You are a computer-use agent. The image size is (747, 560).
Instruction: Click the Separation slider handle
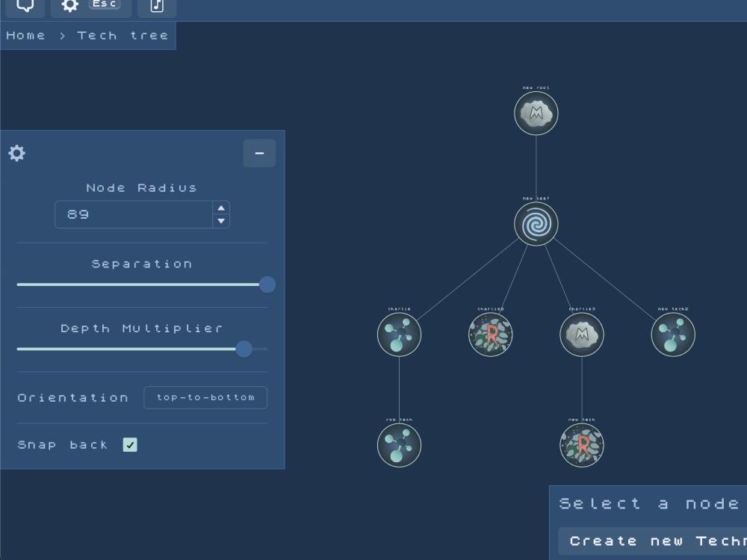point(267,284)
